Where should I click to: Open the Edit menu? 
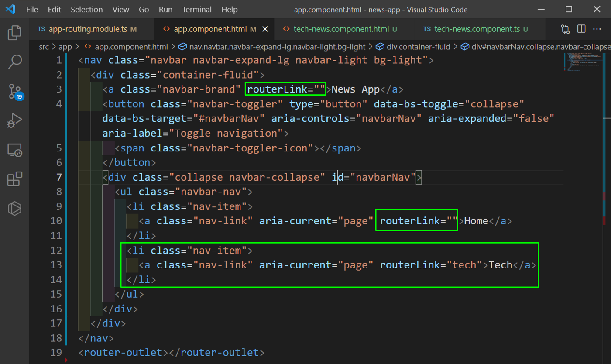coord(55,9)
